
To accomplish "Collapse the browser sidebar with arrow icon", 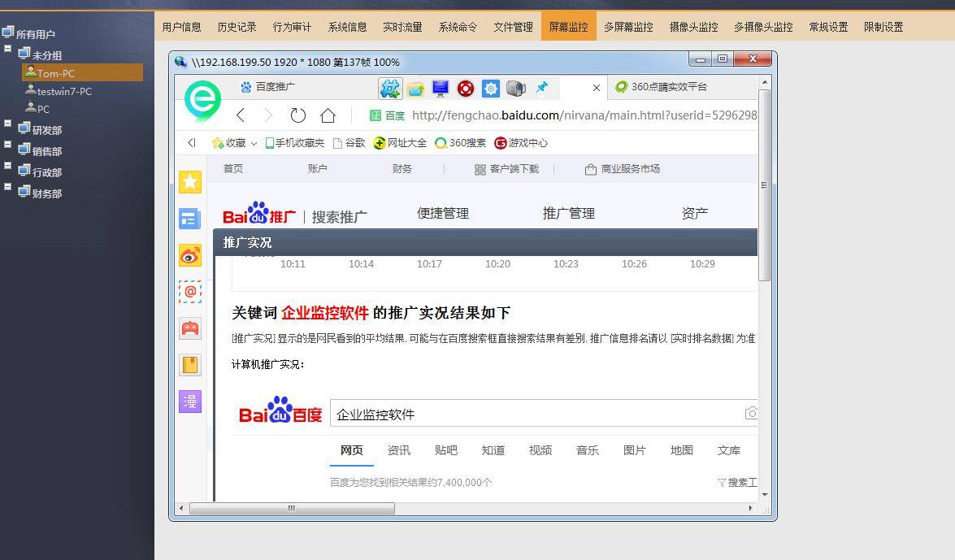I will pos(192,142).
